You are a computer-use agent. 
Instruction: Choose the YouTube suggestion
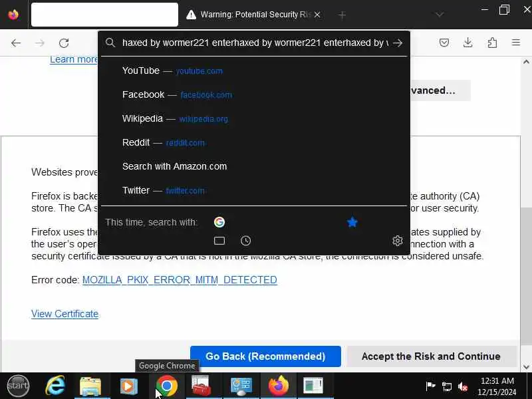point(254,70)
